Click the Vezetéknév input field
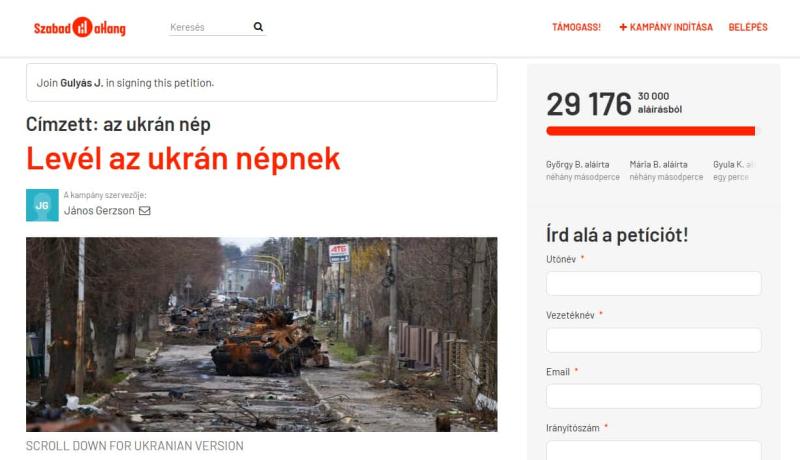800x460 pixels. [654, 340]
